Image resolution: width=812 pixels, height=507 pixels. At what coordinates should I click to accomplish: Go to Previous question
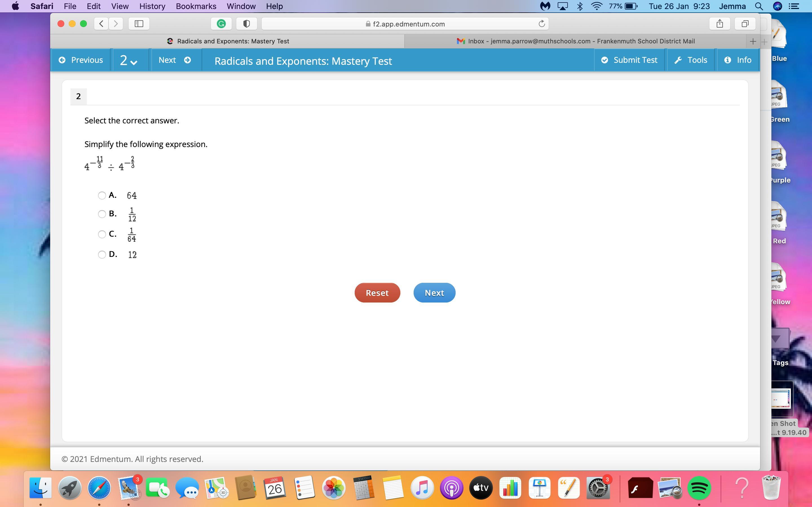[x=81, y=60]
